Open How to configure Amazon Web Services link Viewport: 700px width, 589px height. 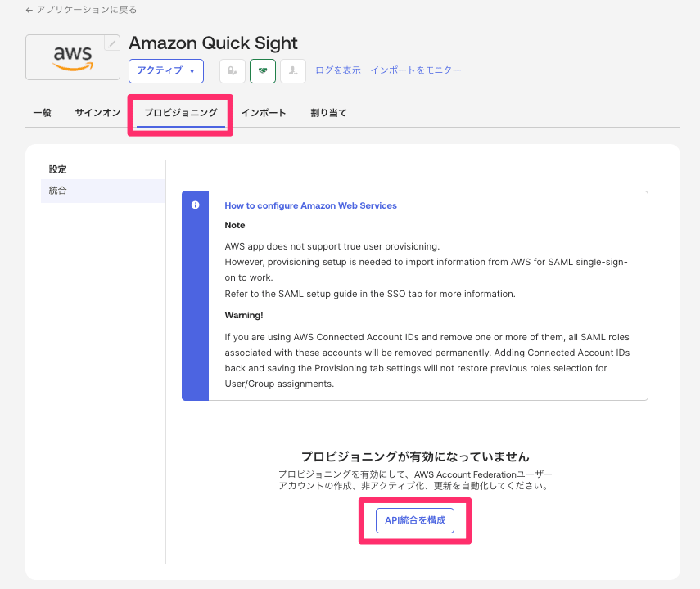310,205
